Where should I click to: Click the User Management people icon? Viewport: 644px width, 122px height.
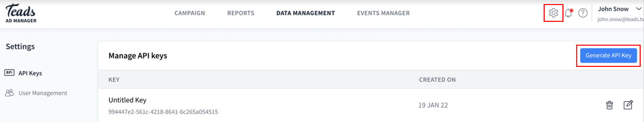click(9, 93)
